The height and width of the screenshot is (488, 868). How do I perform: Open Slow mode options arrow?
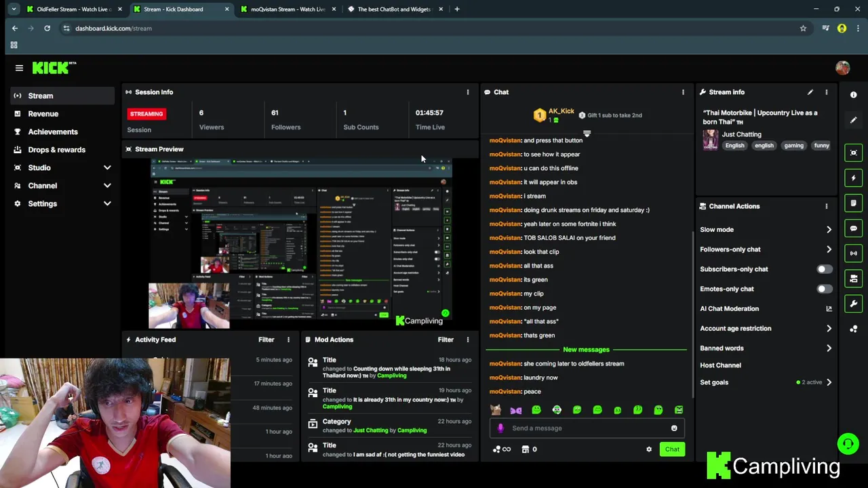pyautogui.click(x=829, y=230)
